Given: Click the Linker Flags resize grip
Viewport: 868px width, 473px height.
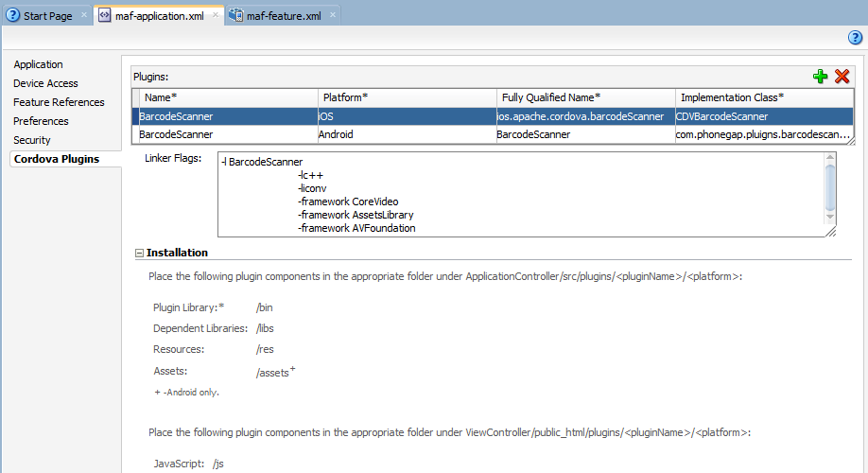Looking at the screenshot, I should 831,232.
